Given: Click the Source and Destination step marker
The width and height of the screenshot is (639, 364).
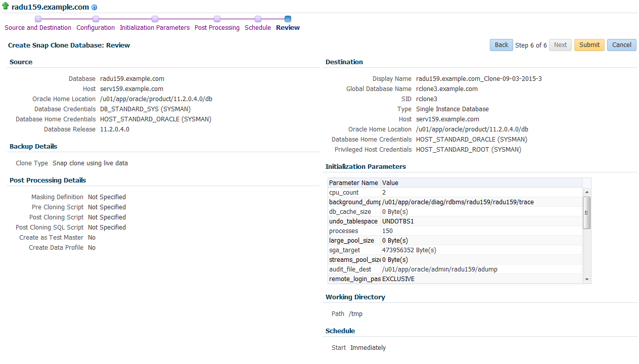Looking at the screenshot, I should [38, 19].
